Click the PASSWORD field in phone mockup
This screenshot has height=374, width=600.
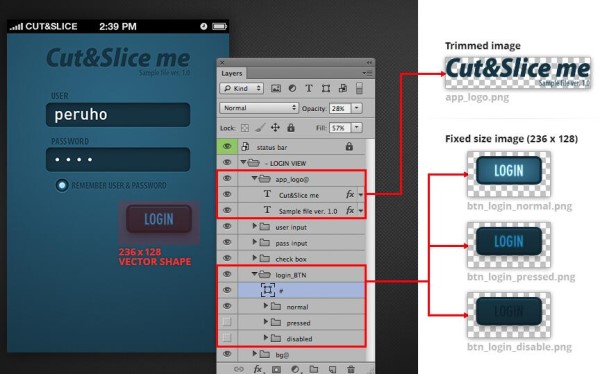[x=118, y=159]
